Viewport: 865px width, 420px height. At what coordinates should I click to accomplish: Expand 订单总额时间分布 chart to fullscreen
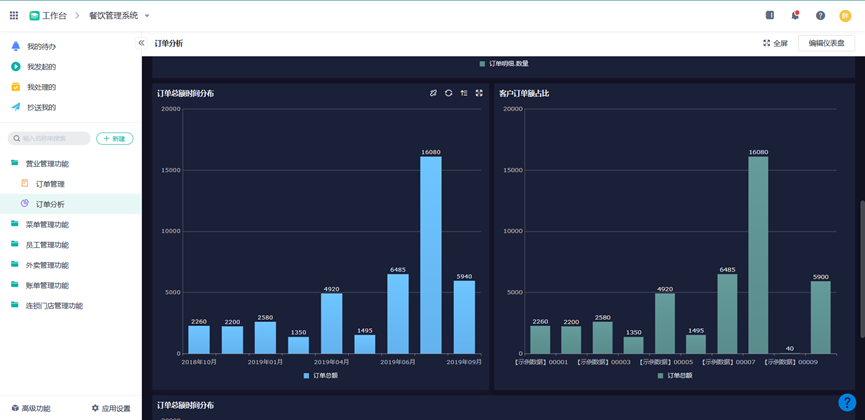click(479, 93)
